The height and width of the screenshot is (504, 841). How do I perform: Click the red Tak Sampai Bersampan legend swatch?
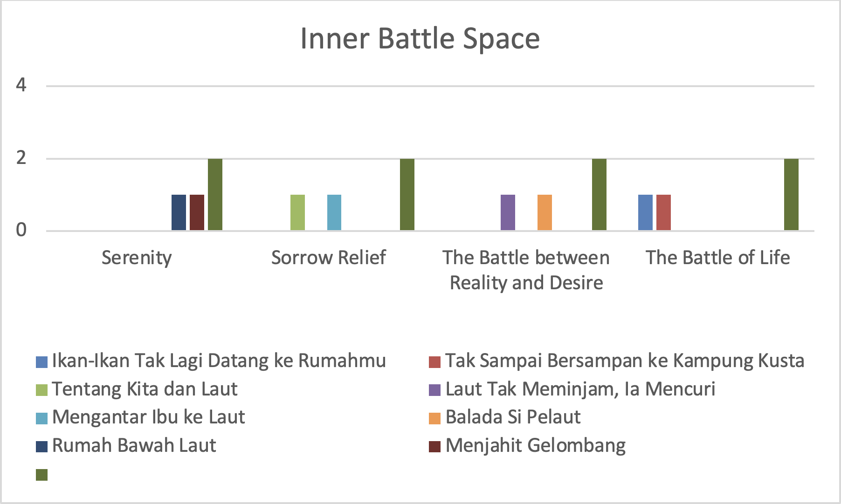(434, 362)
